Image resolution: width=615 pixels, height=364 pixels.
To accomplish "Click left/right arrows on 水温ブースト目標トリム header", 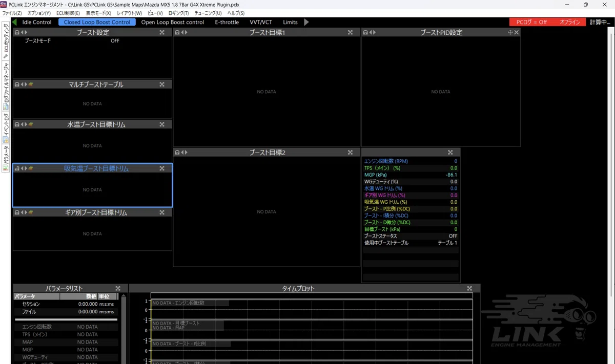I will coord(24,124).
